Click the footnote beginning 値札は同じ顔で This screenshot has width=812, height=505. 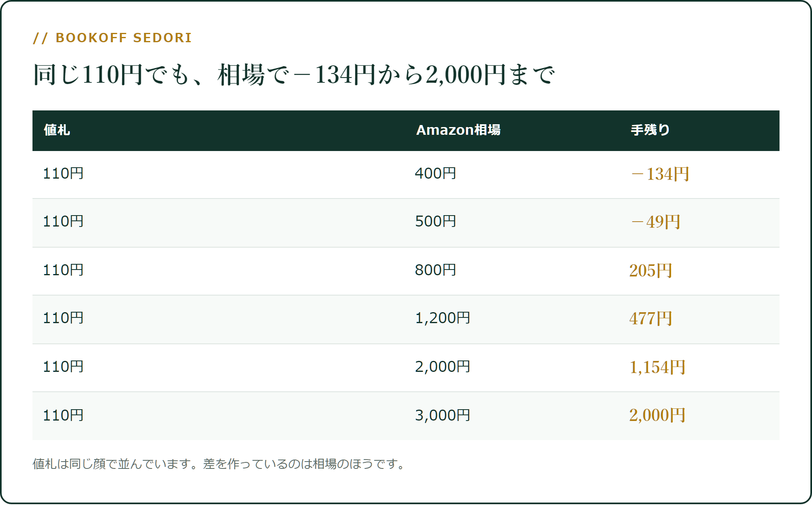tap(219, 464)
